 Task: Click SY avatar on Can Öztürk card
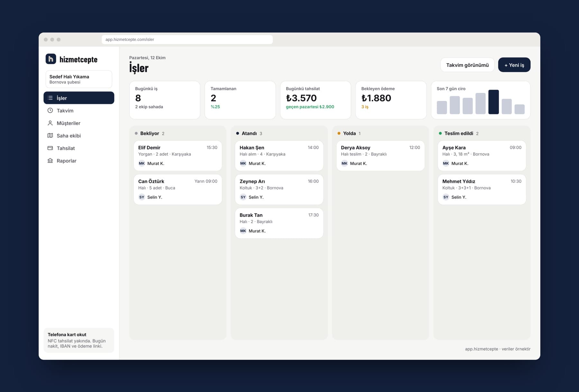(x=142, y=197)
